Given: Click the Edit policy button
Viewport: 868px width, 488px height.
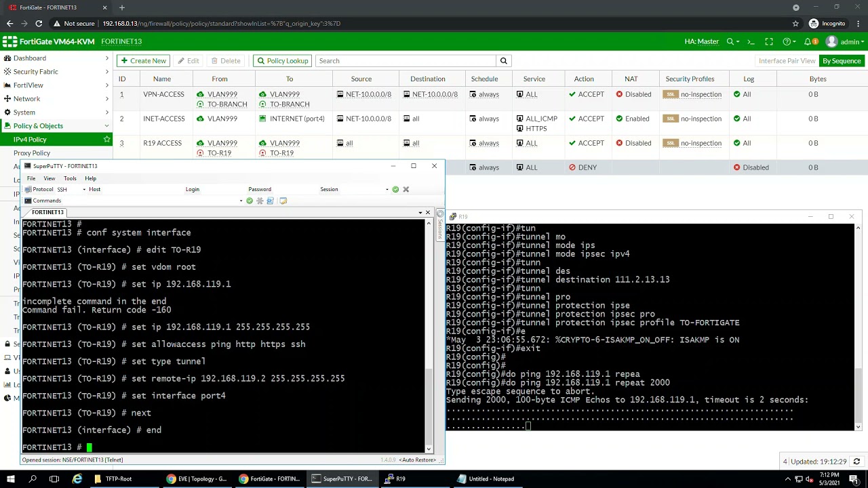Looking at the screenshot, I should pyautogui.click(x=189, y=61).
